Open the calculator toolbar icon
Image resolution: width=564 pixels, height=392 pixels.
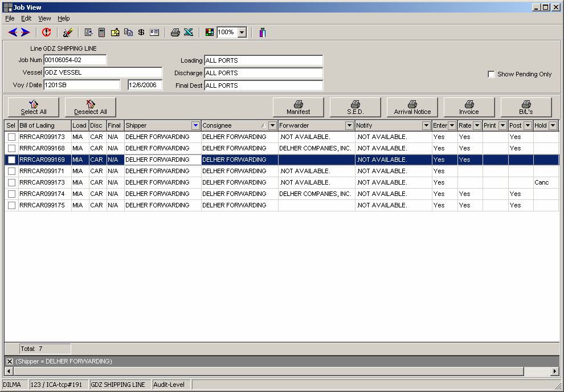tap(101, 32)
